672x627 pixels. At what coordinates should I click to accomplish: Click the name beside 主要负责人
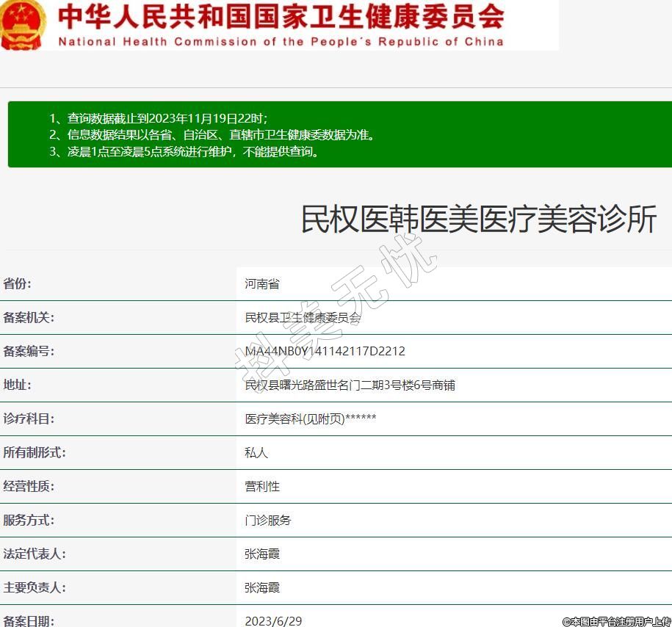(262, 587)
